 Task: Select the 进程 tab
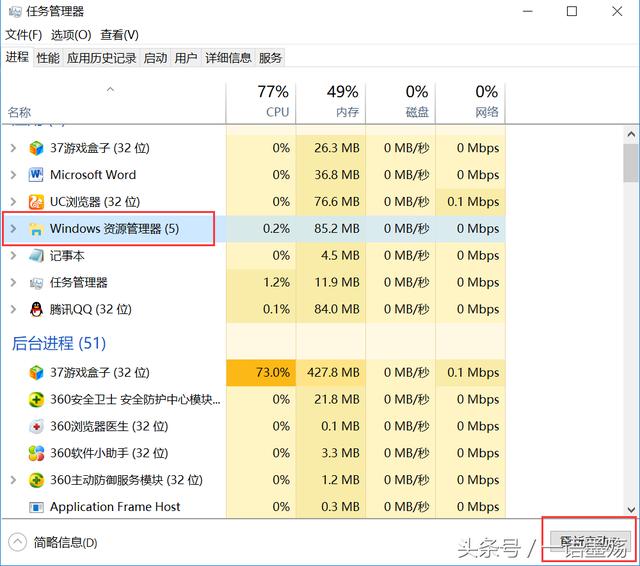pos(17,57)
